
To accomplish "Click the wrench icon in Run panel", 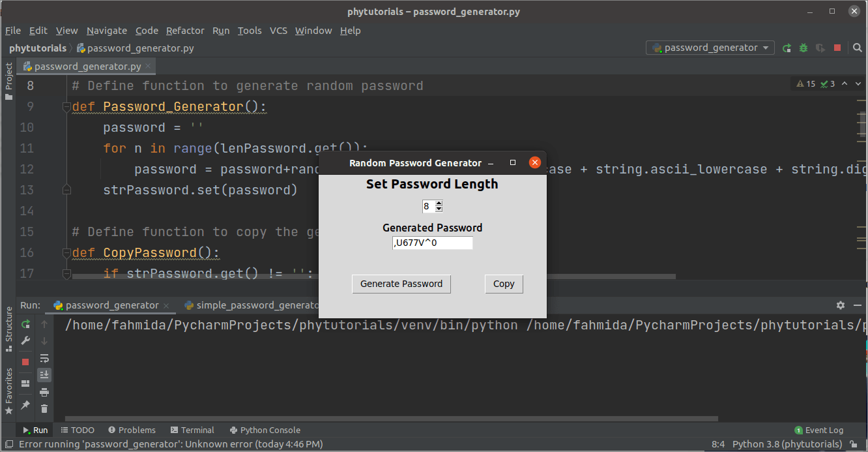I will click(25, 340).
